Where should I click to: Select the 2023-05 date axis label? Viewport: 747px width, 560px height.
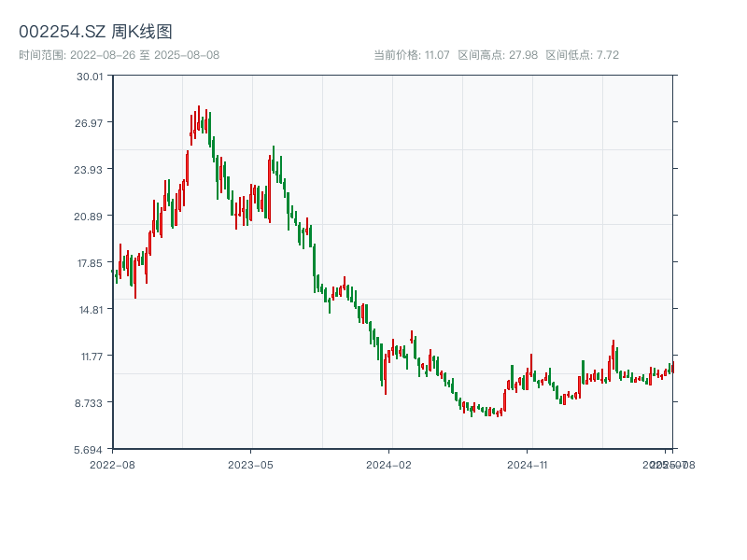(250, 464)
